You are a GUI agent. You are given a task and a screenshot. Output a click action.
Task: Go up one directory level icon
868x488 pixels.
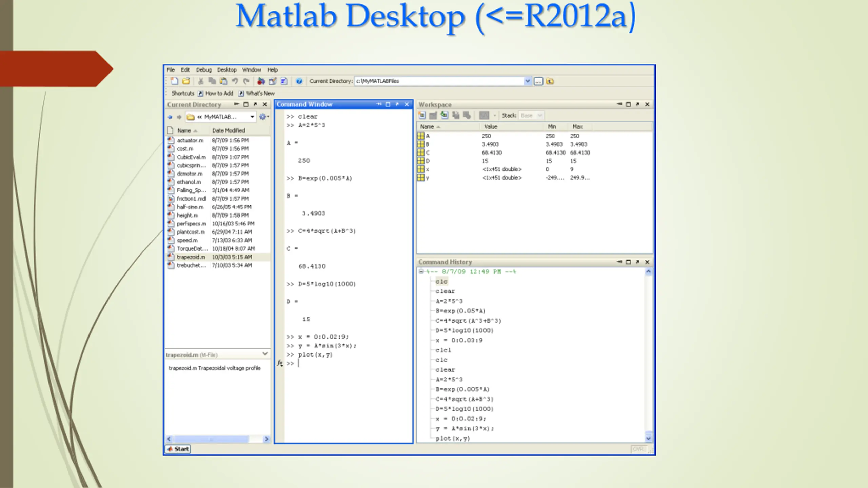550,81
